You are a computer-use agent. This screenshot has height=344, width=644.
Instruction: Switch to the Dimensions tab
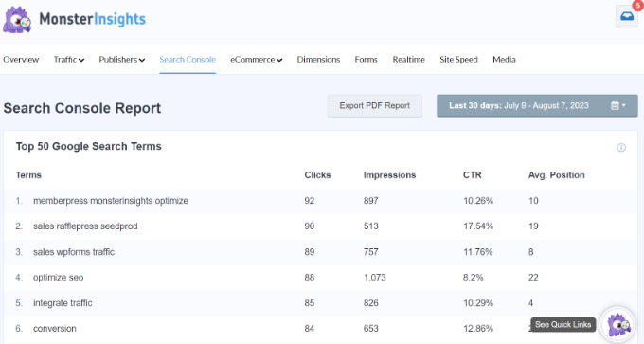(x=319, y=60)
